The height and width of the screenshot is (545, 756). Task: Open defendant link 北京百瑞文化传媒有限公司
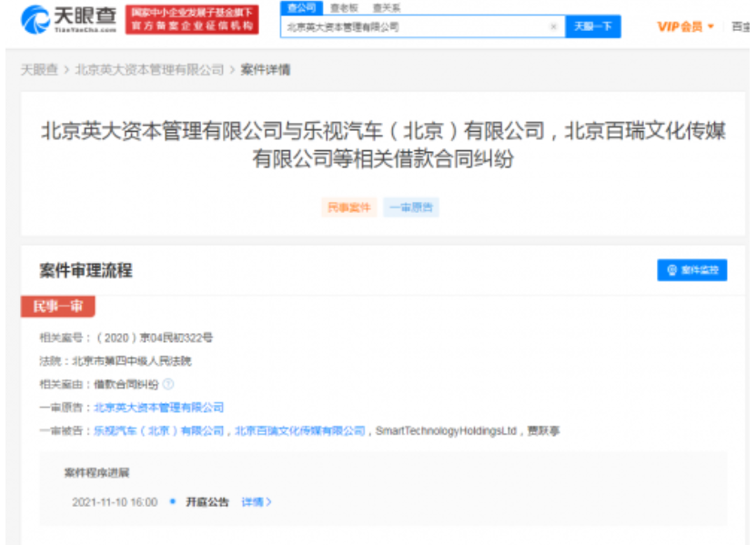(x=299, y=431)
